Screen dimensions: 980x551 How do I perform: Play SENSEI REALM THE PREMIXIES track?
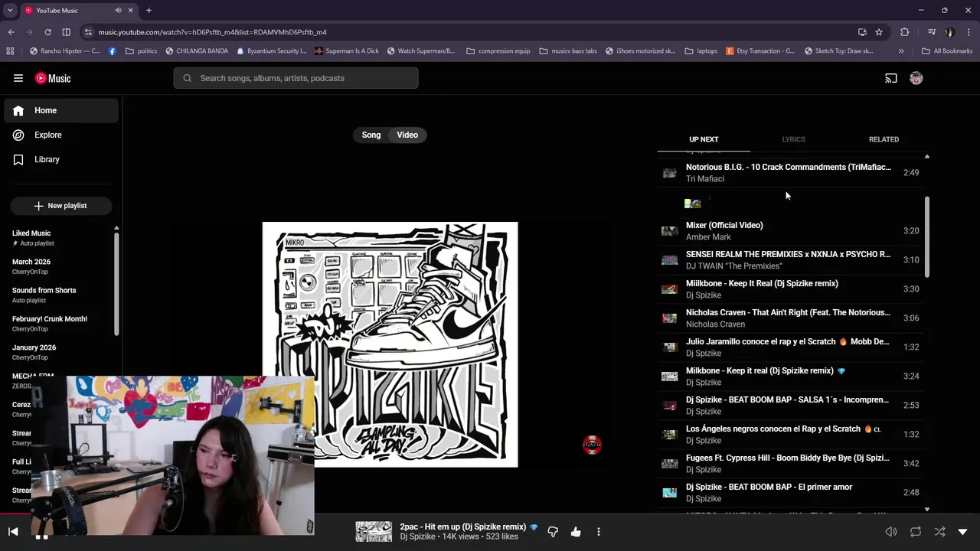pyautogui.click(x=791, y=259)
